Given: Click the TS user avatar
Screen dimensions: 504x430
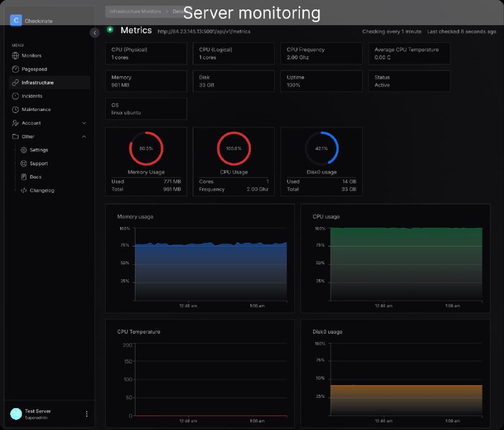Looking at the screenshot, I should point(16,414).
